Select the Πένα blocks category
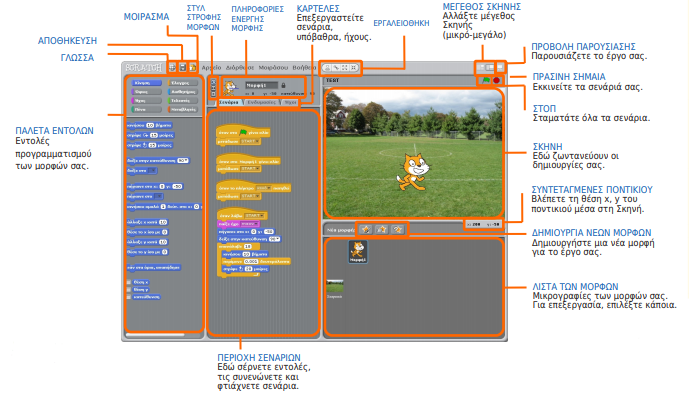 pos(146,109)
